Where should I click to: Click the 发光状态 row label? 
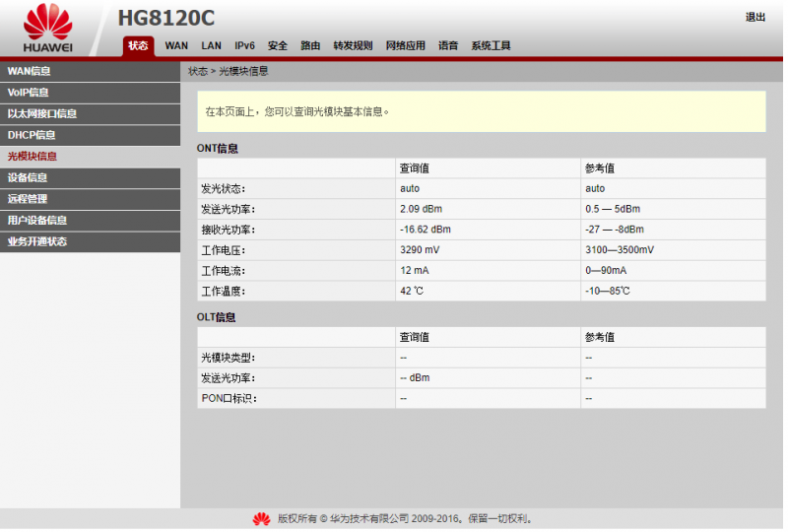[x=224, y=188]
